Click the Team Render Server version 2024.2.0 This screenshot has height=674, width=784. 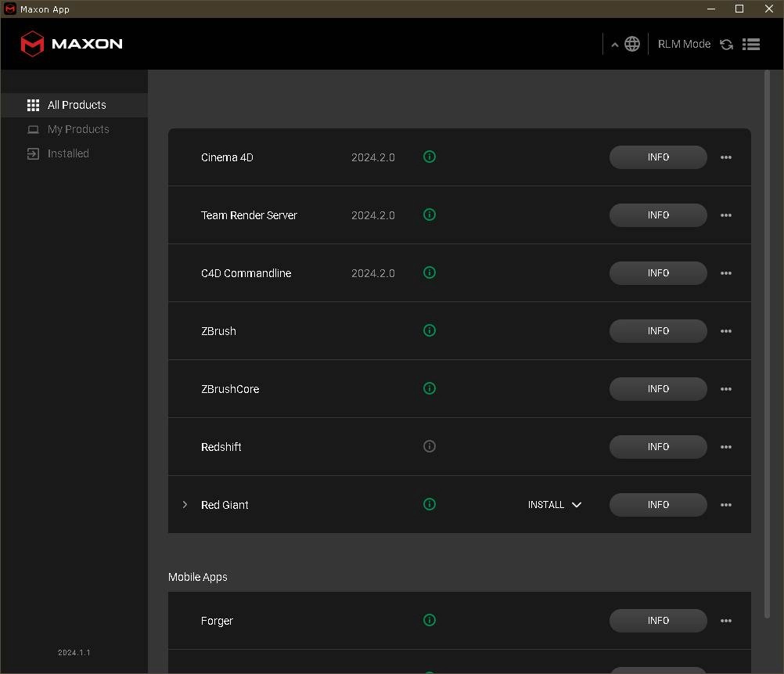(373, 215)
